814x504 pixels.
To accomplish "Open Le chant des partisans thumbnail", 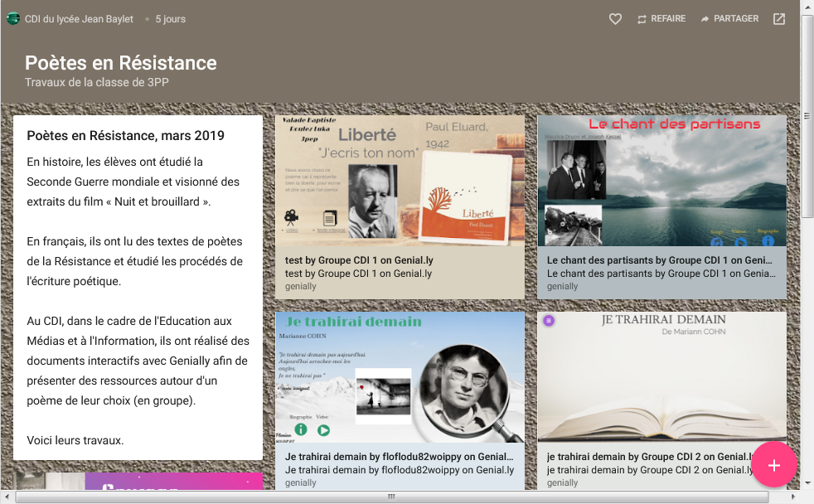I will [x=661, y=181].
